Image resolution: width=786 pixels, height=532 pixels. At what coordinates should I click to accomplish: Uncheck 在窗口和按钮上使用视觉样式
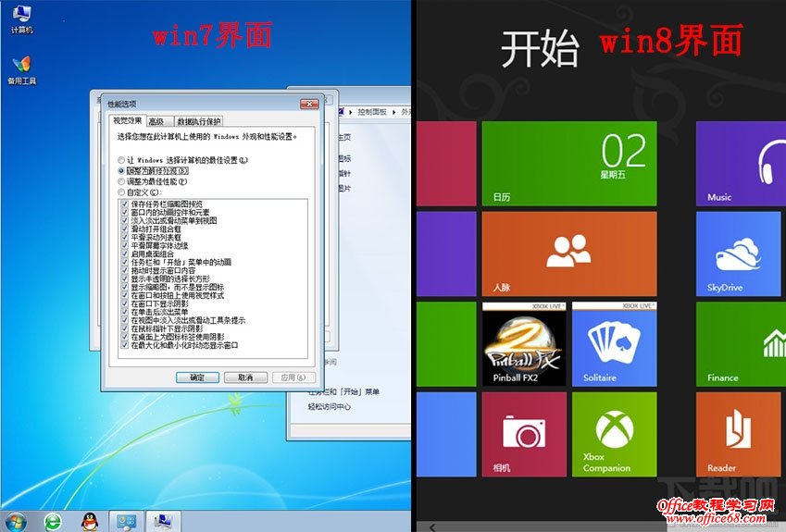pos(124,295)
